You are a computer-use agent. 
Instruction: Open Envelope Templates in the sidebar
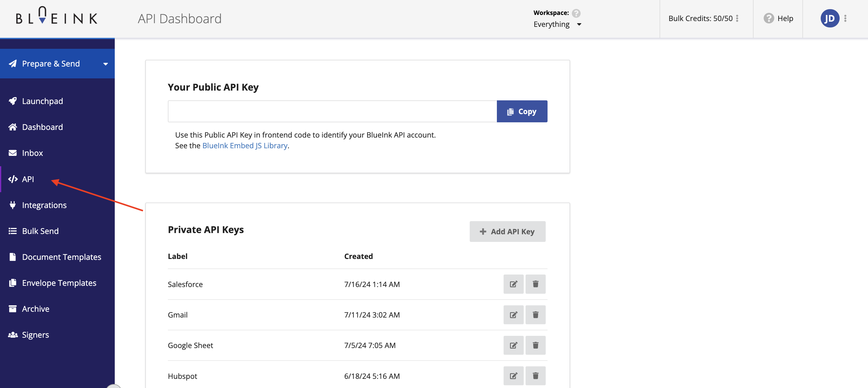pos(57,283)
